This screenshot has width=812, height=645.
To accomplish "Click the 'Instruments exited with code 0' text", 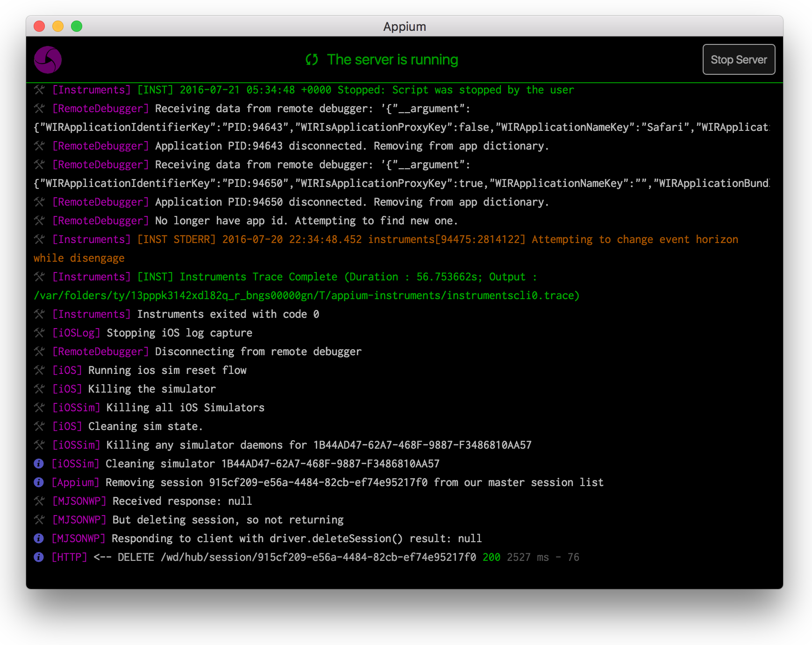I will click(228, 314).
